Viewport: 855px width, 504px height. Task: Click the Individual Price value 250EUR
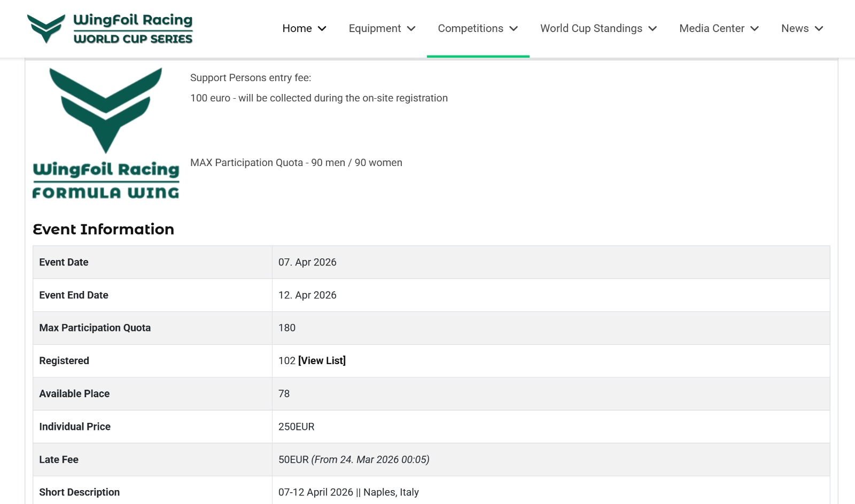coord(296,427)
